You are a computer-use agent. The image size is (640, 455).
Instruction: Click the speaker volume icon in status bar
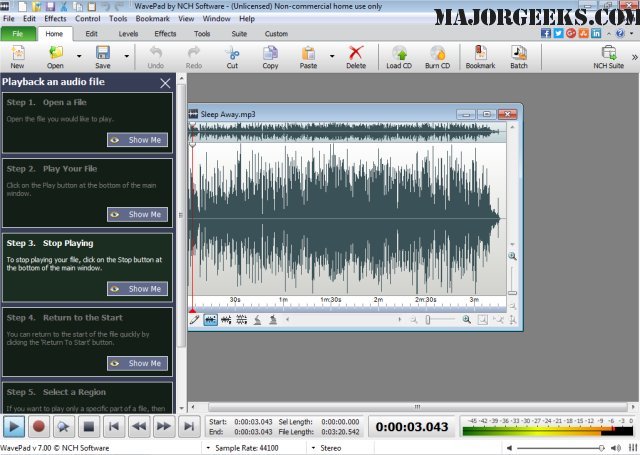click(616, 448)
